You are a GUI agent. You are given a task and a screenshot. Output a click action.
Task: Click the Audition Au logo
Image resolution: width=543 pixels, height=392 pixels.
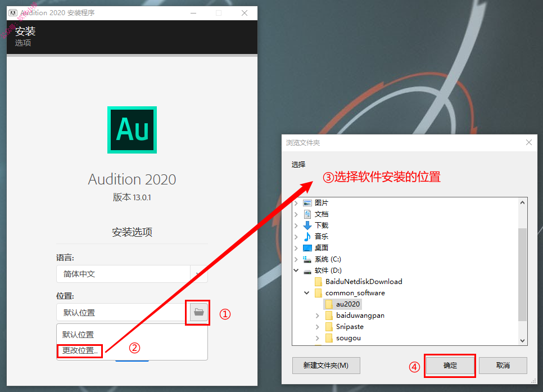pyautogui.click(x=132, y=130)
